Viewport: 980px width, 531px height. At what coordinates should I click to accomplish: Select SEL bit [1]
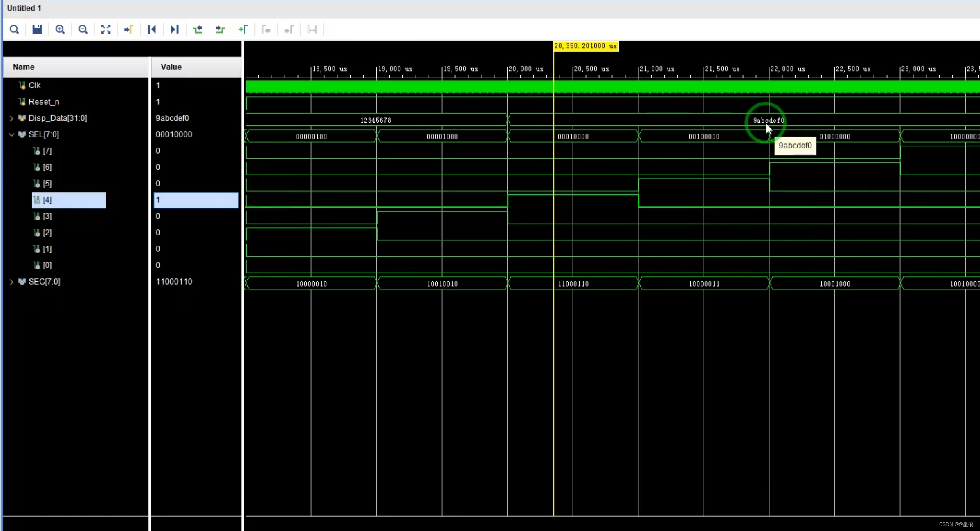click(x=47, y=249)
